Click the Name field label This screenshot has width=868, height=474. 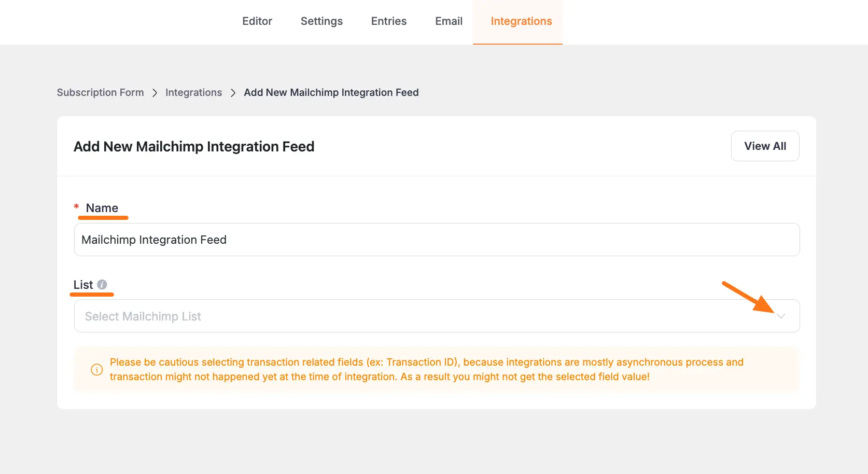click(x=102, y=208)
